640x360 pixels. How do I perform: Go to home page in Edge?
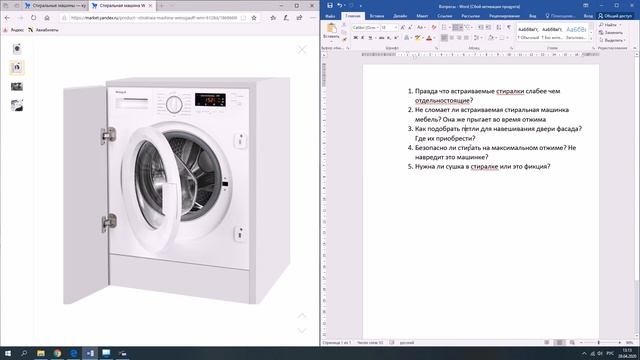(x=47, y=18)
